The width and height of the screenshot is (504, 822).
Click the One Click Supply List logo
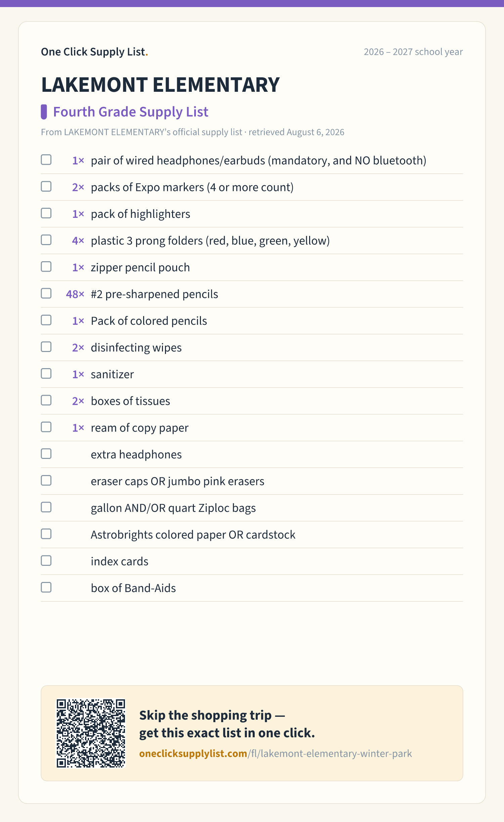[94, 52]
